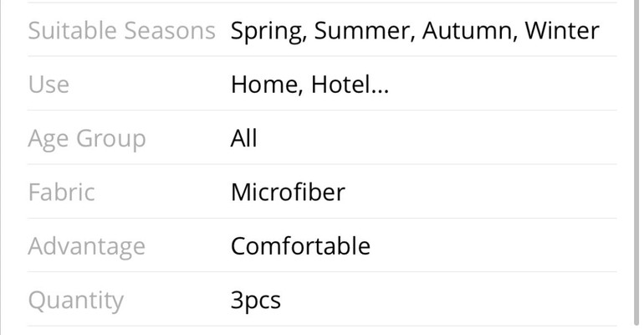The width and height of the screenshot is (644, 335).
Task: Click the Advantage label
Action: 87,246
